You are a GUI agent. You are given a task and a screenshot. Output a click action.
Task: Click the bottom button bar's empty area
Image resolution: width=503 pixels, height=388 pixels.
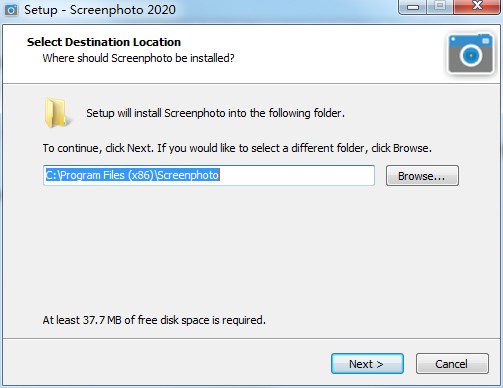tap(167, 363)
